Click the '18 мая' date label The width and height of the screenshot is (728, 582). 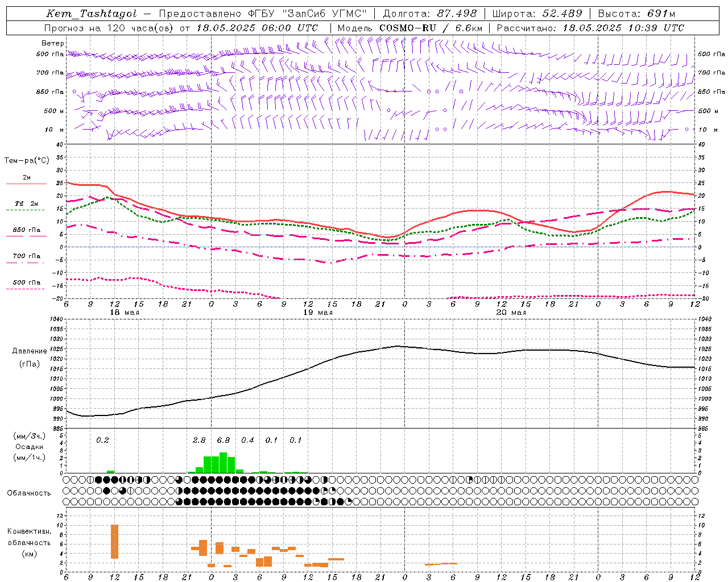click(x=123, y=313)
